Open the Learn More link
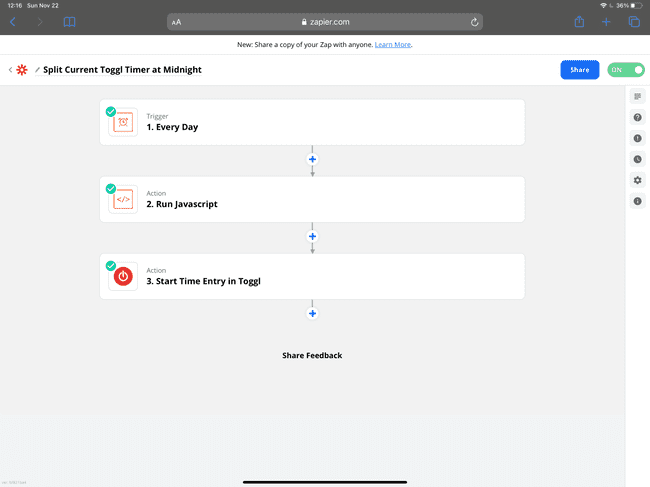The height and width of the screenshot is (487, 650). (x=393, y=44)
